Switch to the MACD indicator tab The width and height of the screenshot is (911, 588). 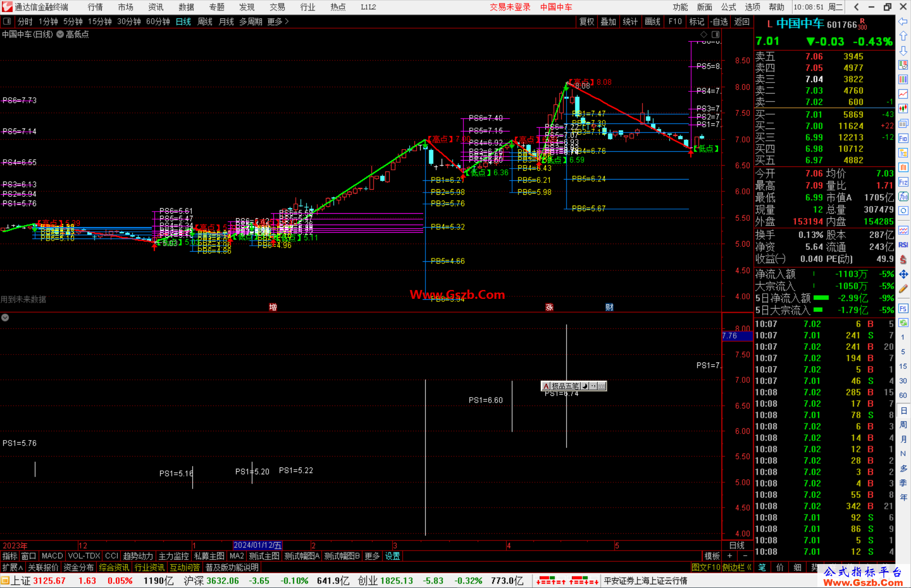point(52,556)
